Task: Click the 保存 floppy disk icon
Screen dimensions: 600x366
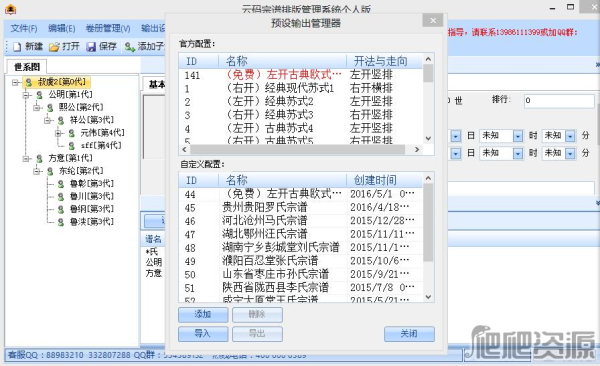Action: pyautogui.click(x=91, y=47)
